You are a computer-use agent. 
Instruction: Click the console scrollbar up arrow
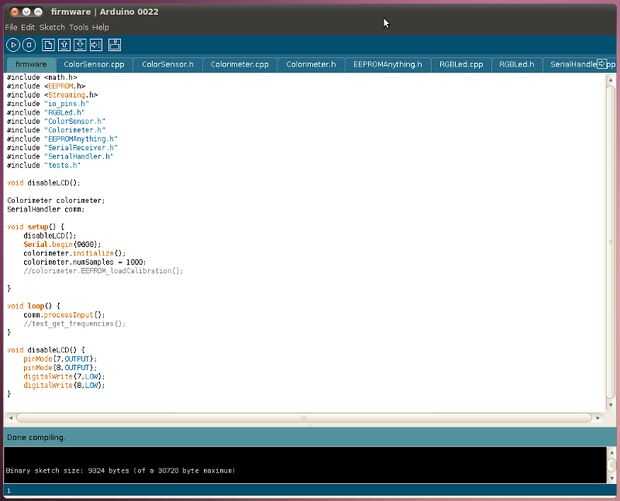[x=611, y=452]
